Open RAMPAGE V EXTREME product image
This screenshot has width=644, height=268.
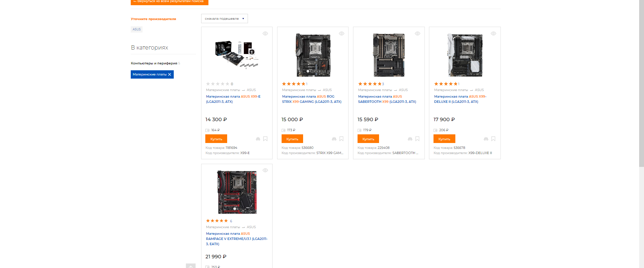pyautogui.click(x=237, y=192)
